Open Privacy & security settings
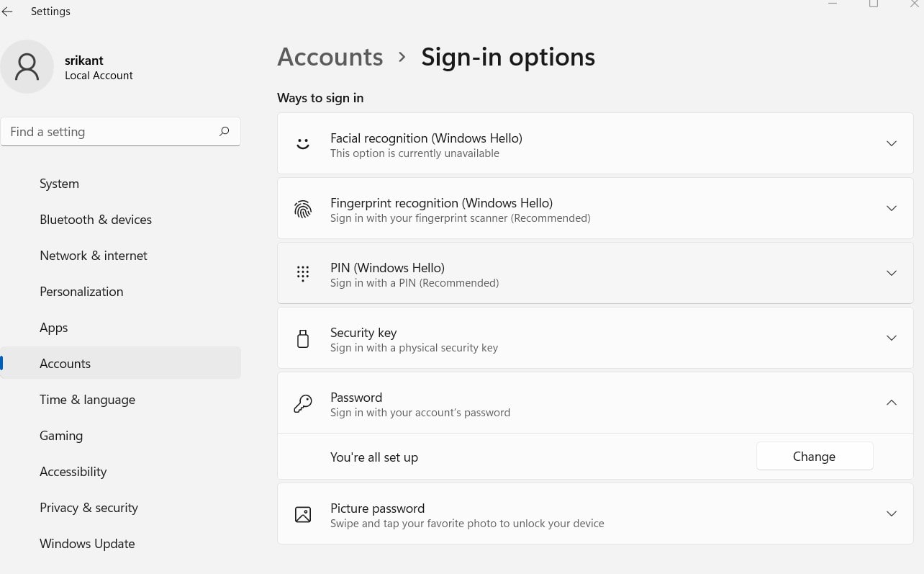Screen dimensions: 924x574 click(121, 508)
